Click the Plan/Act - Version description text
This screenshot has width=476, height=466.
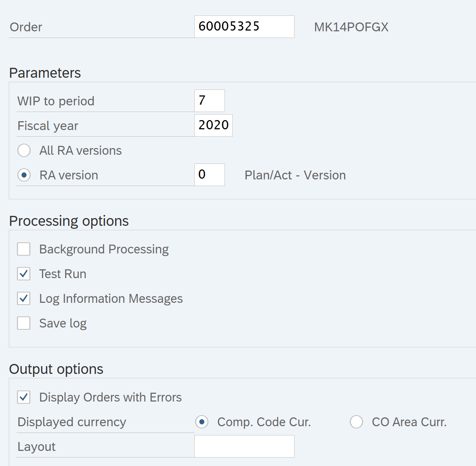click(x=295, y=175)
